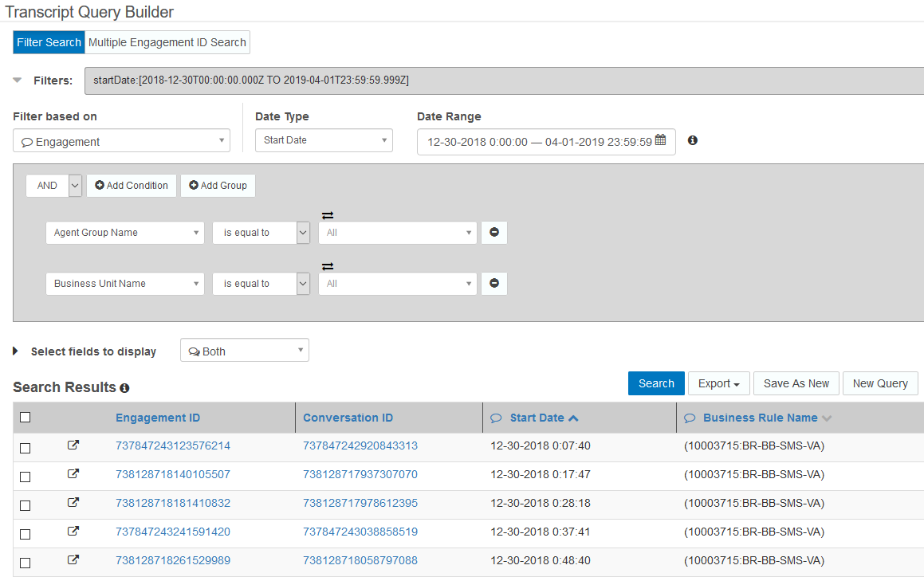
Task: Open transcript icon for engagement 737847243123576214
Action: coord(73,446)
